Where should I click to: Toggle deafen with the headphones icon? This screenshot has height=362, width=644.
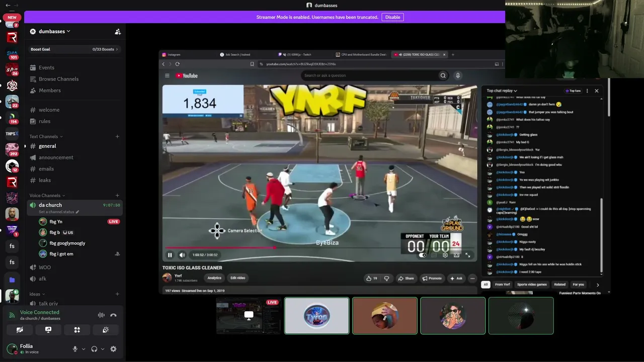pos(94,349)
